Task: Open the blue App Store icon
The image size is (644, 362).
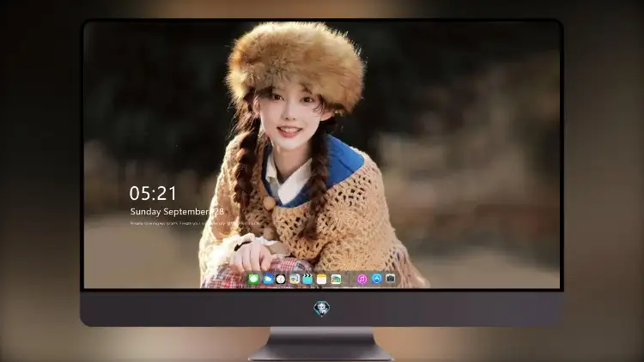Action: 377,279
